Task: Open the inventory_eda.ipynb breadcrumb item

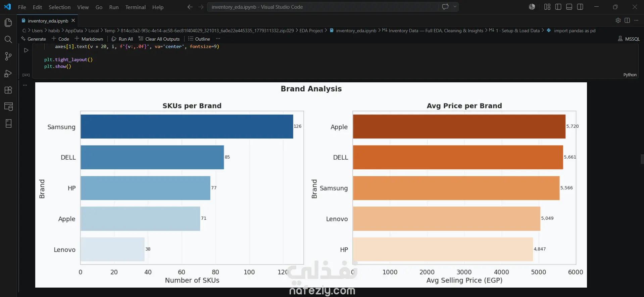Action: tap(353, 31)
